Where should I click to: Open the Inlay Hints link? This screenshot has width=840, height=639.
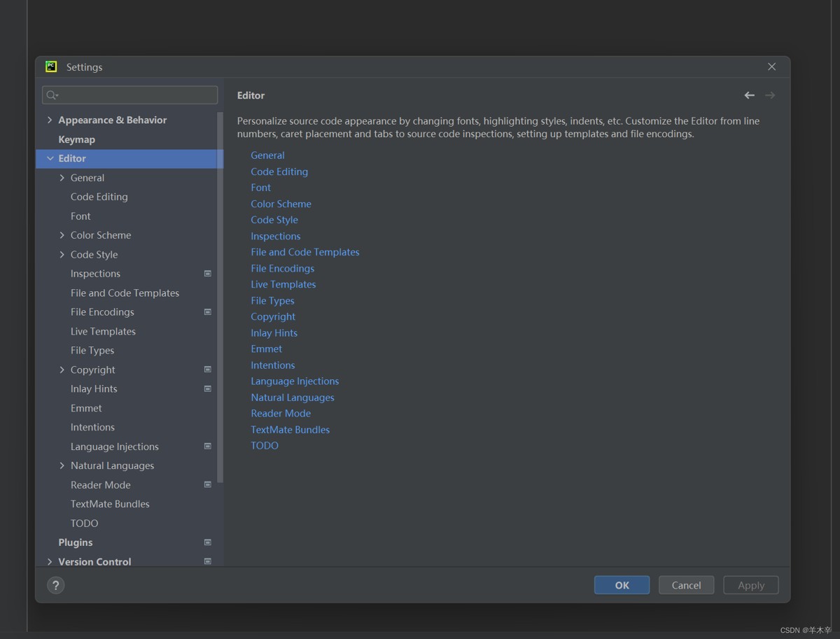point(274,332)
